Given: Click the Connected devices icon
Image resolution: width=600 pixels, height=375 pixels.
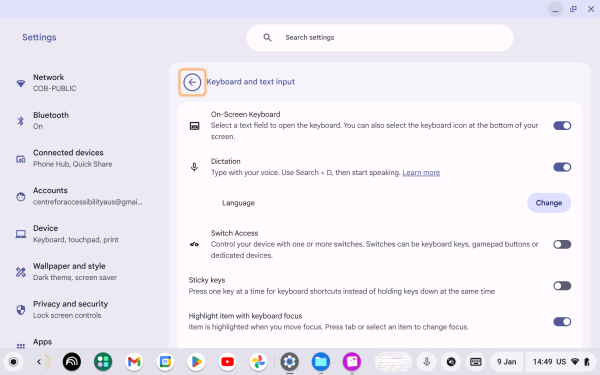Looking at the screenshot, I should coord(21,158).
